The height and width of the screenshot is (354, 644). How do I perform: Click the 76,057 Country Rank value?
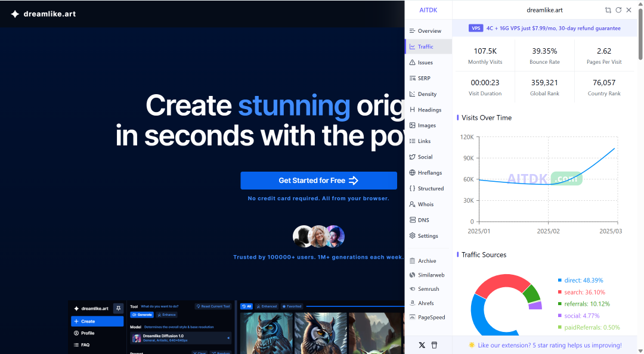click(604, 83)
